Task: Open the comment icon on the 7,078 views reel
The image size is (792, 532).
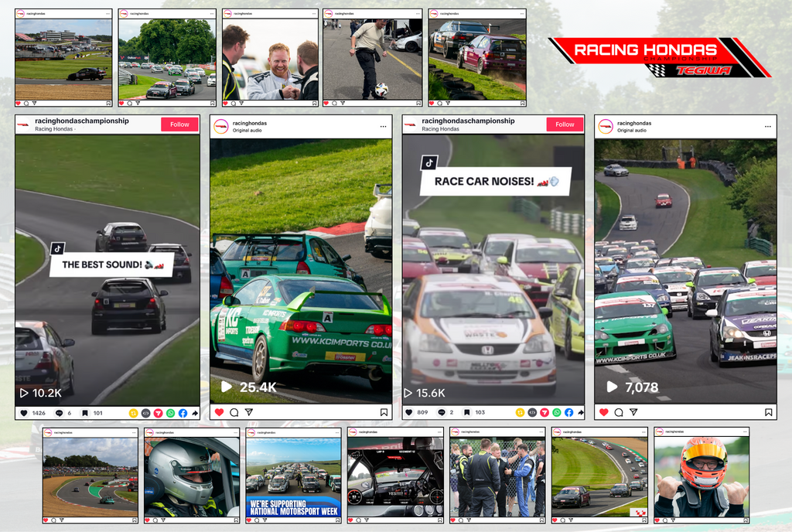Action: [619, 413]
